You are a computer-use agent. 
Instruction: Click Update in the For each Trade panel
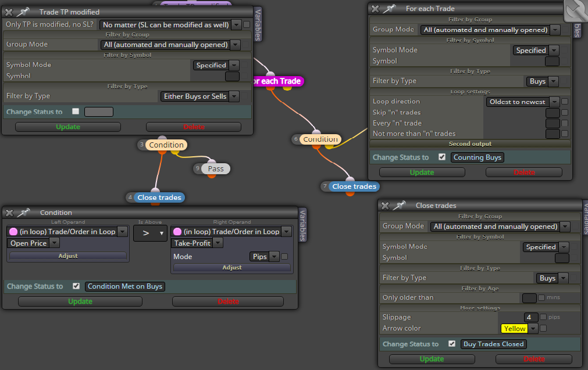coord(422,173)
